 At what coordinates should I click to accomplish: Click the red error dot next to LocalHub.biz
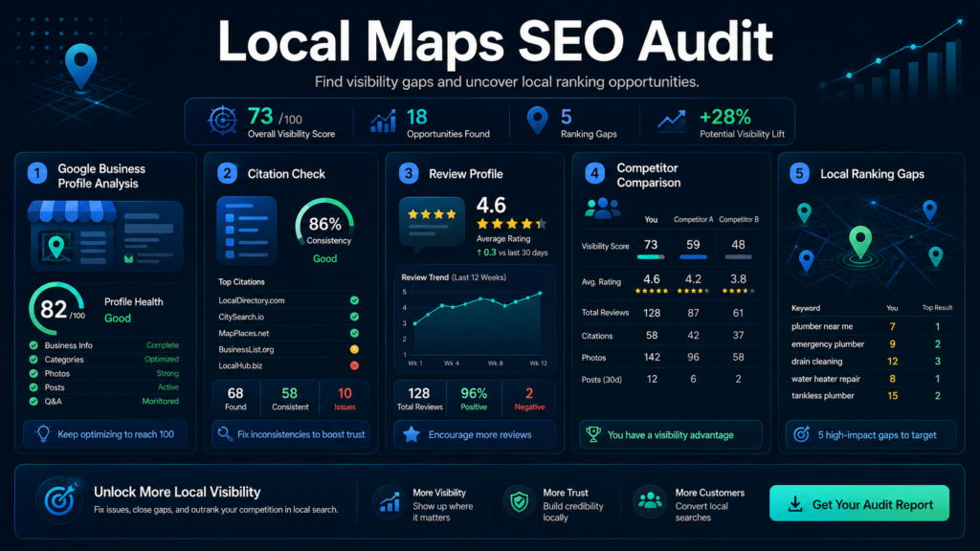click(354, 365)
